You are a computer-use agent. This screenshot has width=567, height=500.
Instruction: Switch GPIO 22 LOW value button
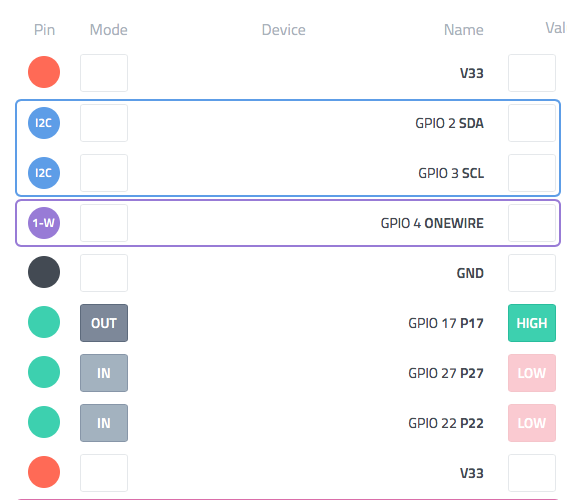(532, 423)
